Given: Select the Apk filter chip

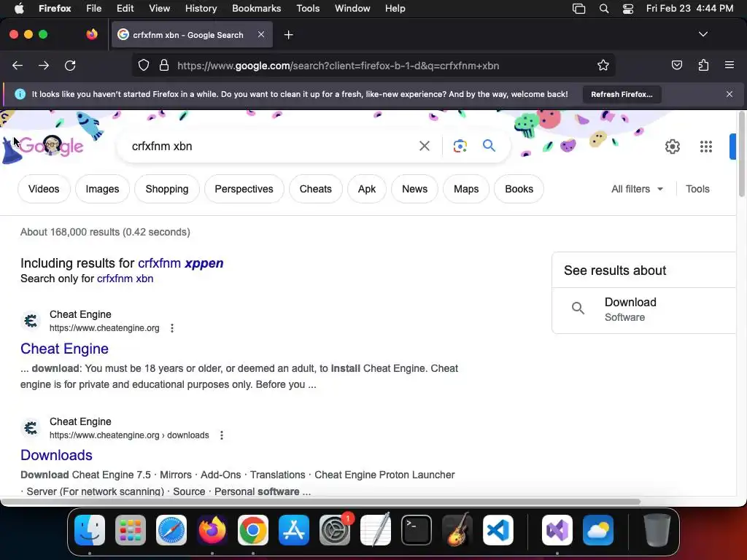Looking at the screenshot, I should [x=367, y=189].
